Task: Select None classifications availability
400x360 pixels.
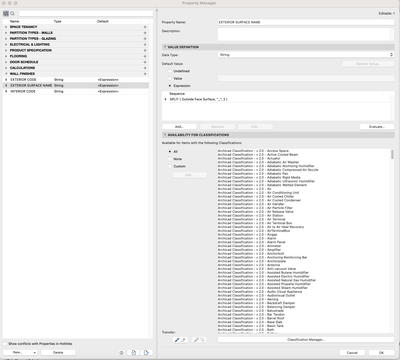Action: point(170,159)
